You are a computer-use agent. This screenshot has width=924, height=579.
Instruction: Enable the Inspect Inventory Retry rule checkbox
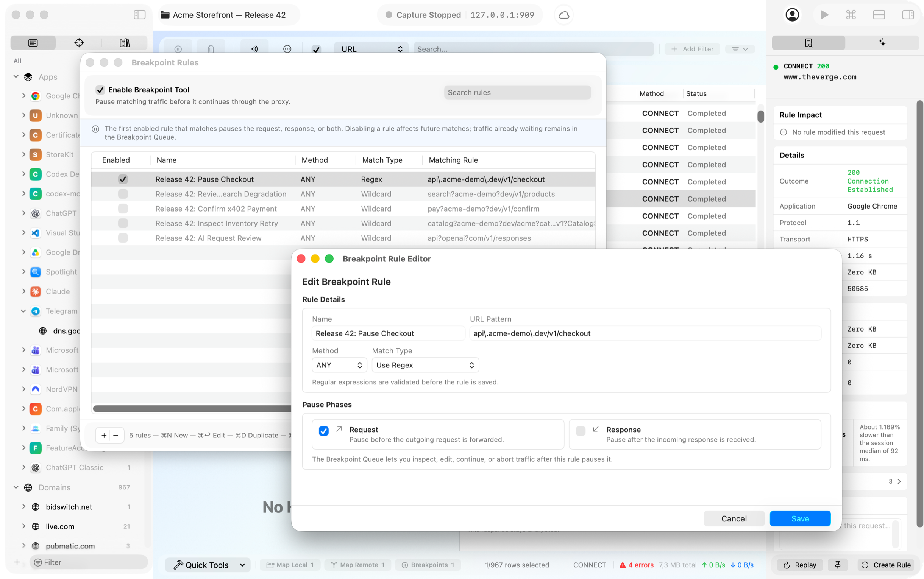(x=123, y=223)
